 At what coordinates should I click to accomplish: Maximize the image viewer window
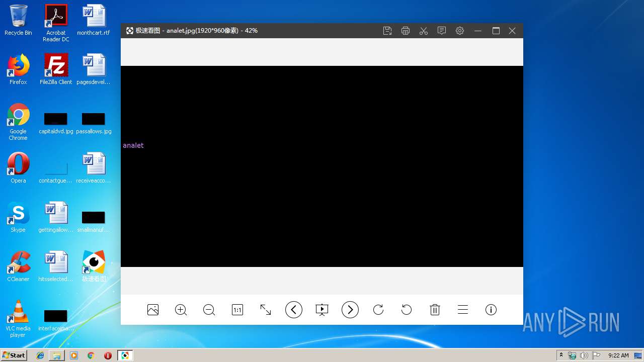click(496, 31)
